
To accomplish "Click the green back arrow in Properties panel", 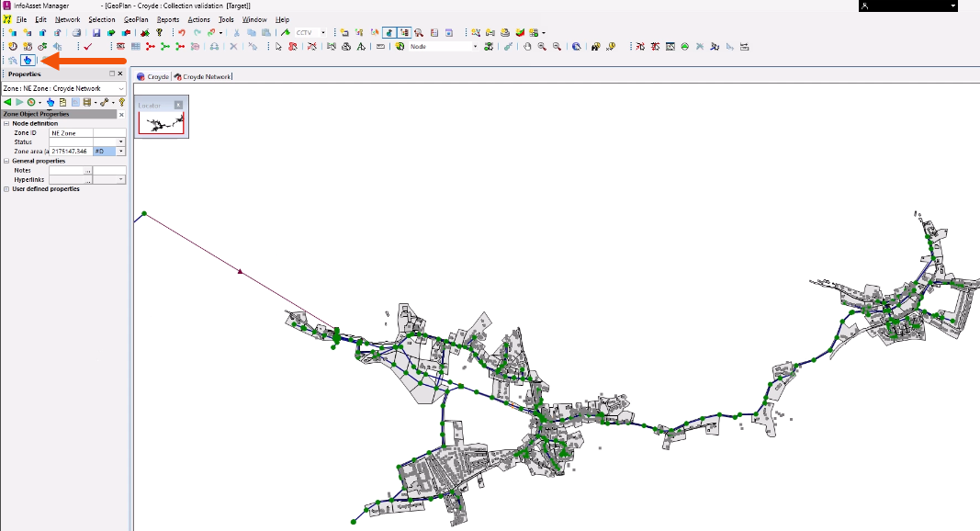I will pos(7,102).
